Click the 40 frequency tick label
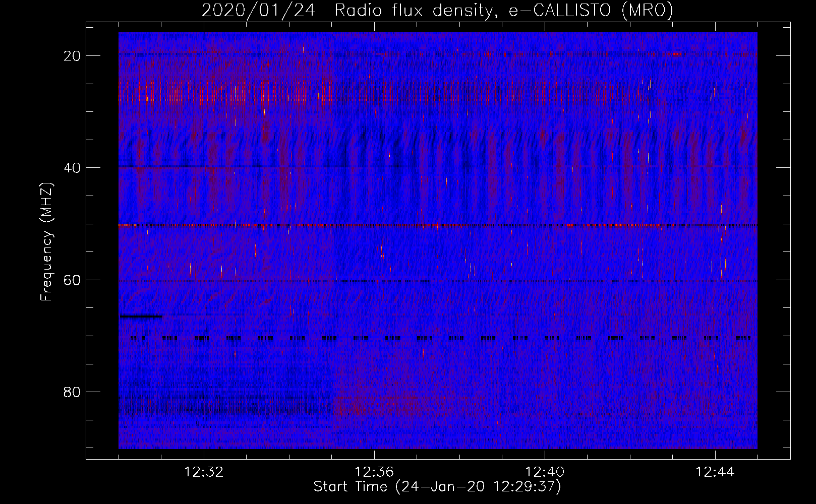The width and height of the screenshot is (816, 504). pos(73,168)
